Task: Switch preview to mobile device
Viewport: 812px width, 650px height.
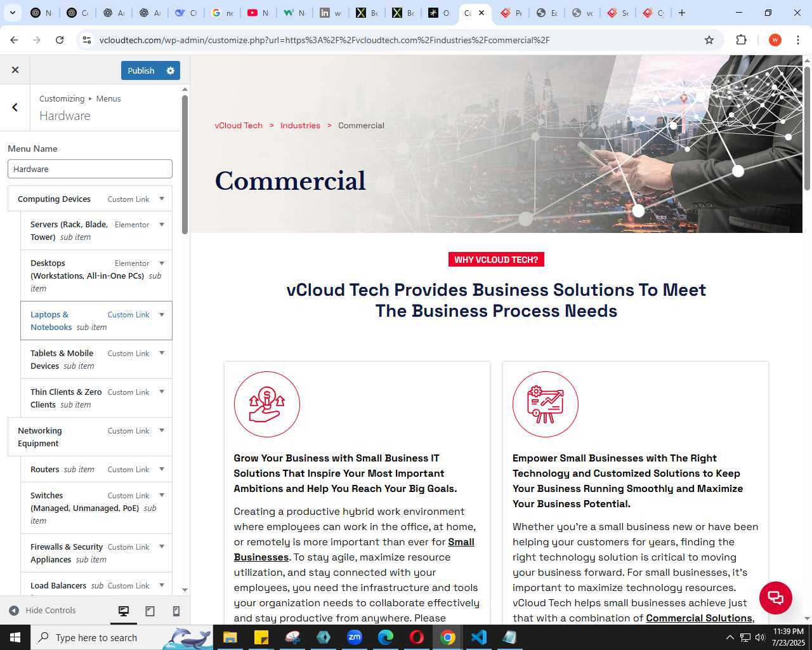Action: tap(176, 611)
